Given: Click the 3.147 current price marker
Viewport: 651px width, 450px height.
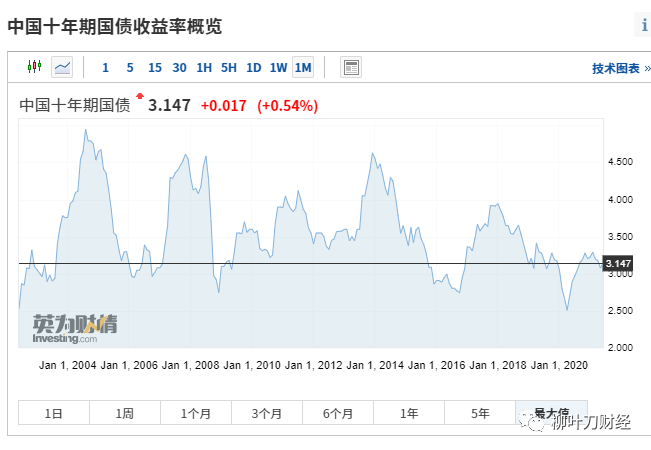Looking at the screenshot, I should 618,264.
